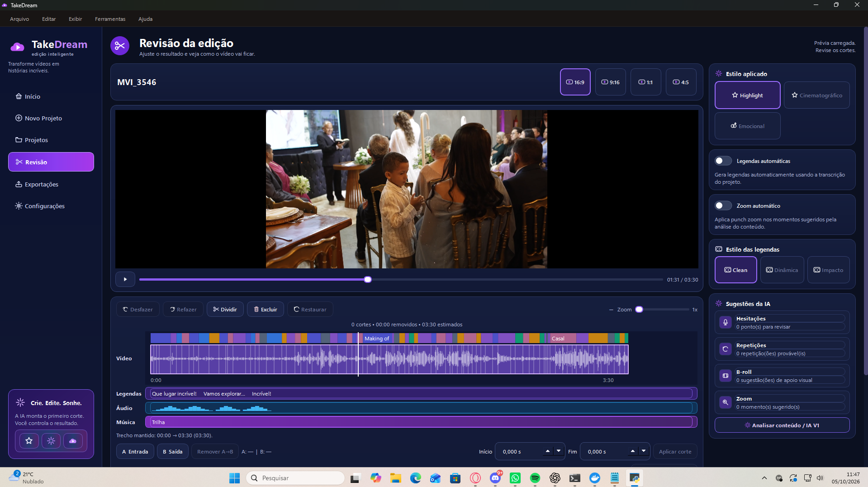The image size is (868, 487).
Task: Click the Zoom magnifier icon in Sugestões
Action: coord(725,402)
